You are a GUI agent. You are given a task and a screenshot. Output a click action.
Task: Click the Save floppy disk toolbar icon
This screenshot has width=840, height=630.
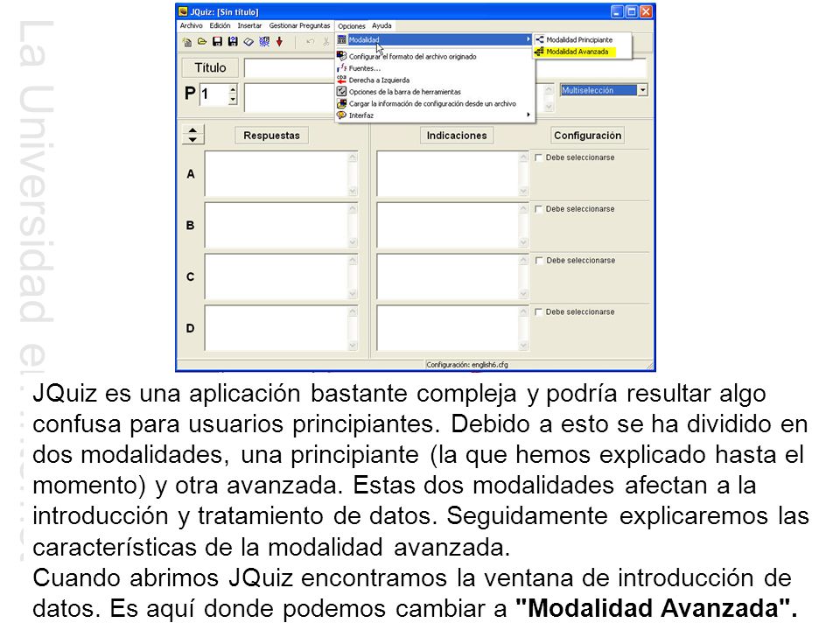click(218, 42)
